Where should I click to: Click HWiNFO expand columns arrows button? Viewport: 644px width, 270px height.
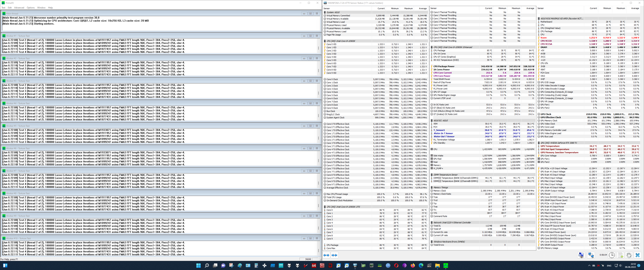[326, 255]
